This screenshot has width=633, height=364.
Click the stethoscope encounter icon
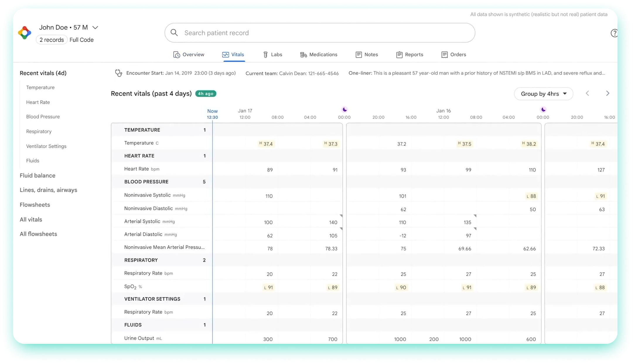[118, 73]
